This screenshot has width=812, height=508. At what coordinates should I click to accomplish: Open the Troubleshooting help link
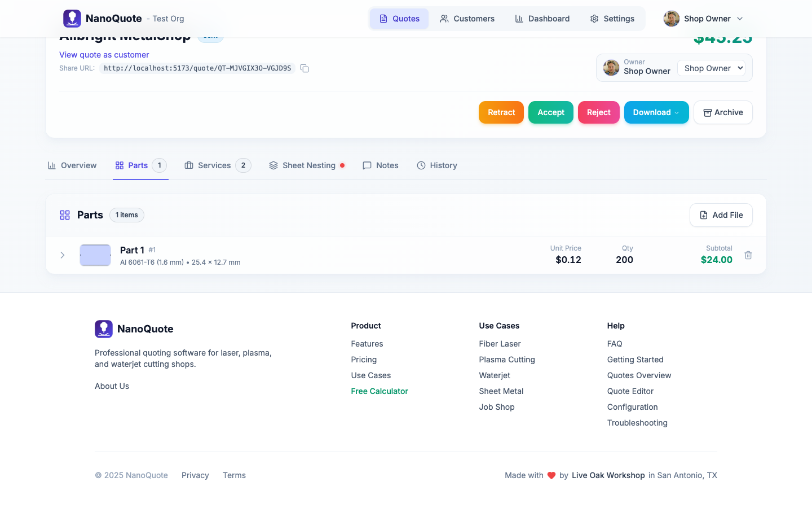(637, 423)
